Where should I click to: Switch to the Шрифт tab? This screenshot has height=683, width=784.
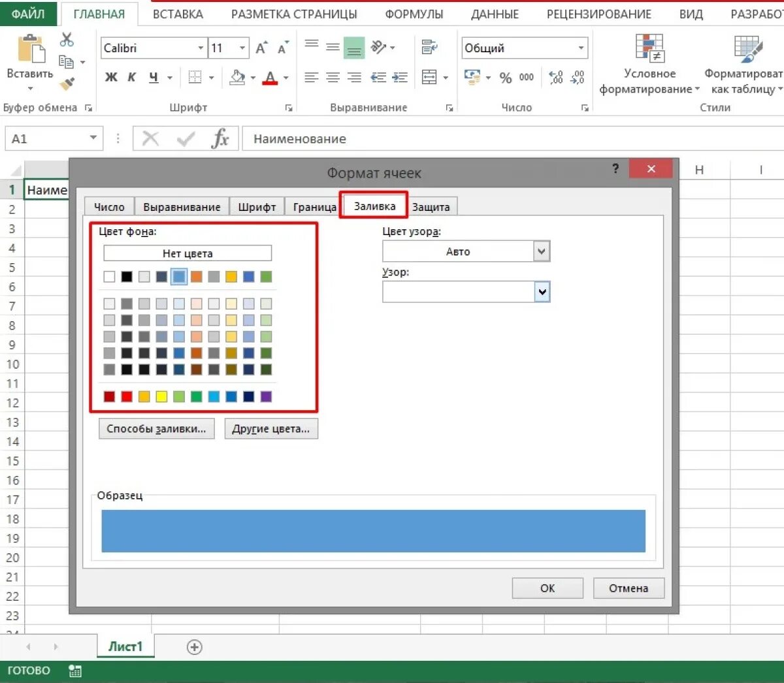point(257,207)
